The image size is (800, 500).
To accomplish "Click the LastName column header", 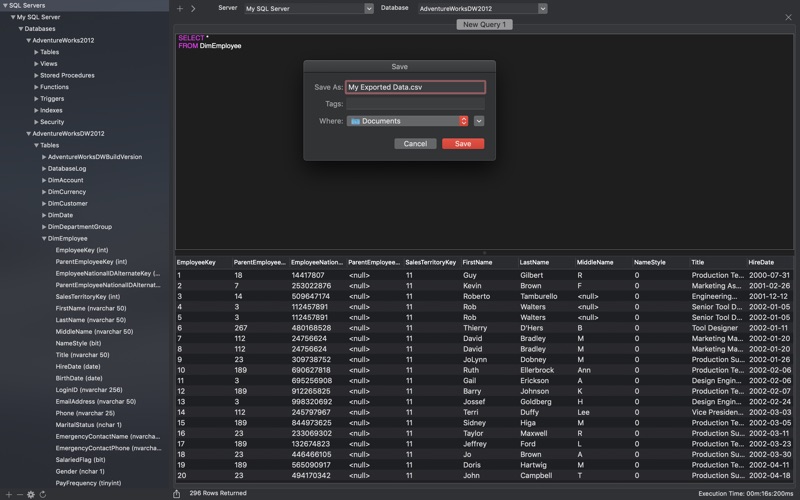I will (534, 262).
